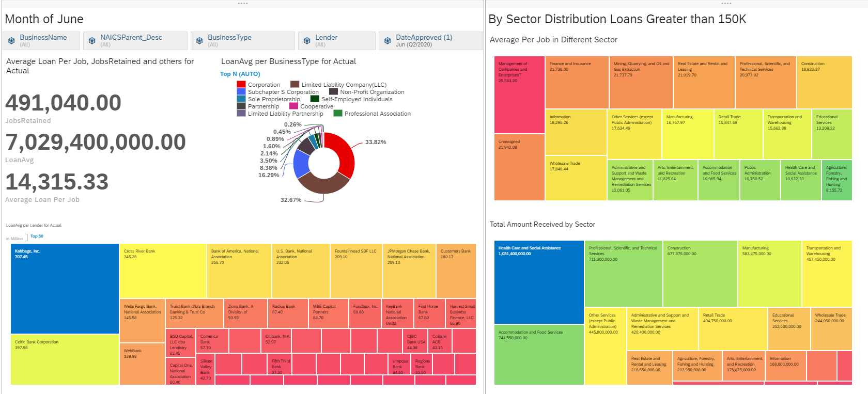Click the NAICSParent_Desc filter icon
Screen dimensions: 868x394
point(92,41)
